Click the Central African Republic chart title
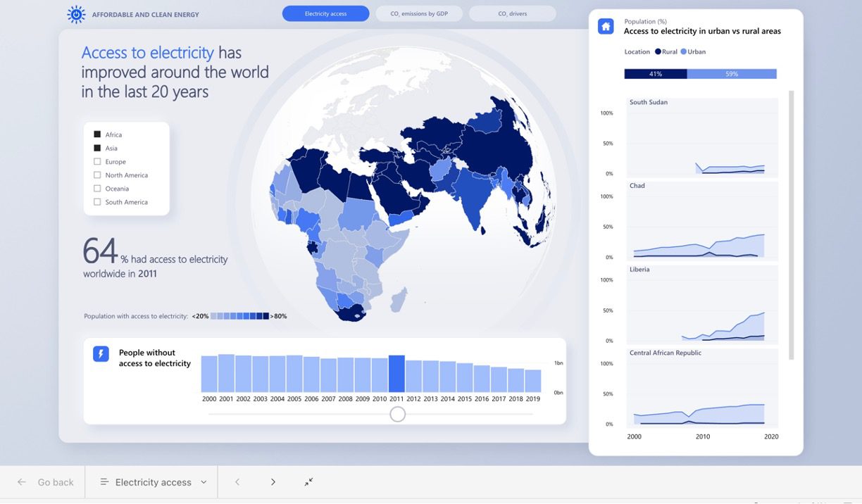Screen dimensions: 862x504 [666, 353]
